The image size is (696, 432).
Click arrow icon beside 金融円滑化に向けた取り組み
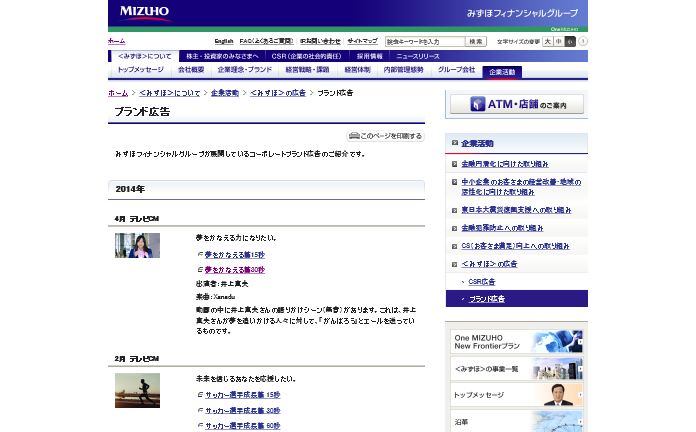[455, 164]
